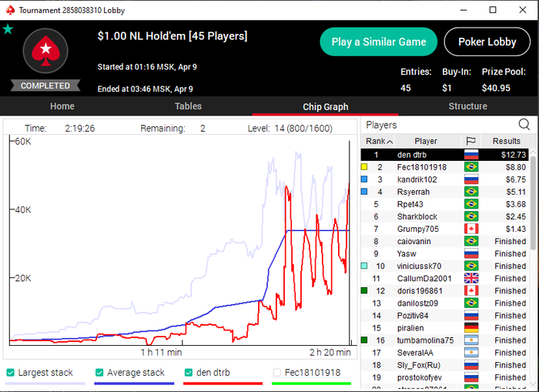Click the Russian flag beside Pozitiv84

(x=471, y=316)
